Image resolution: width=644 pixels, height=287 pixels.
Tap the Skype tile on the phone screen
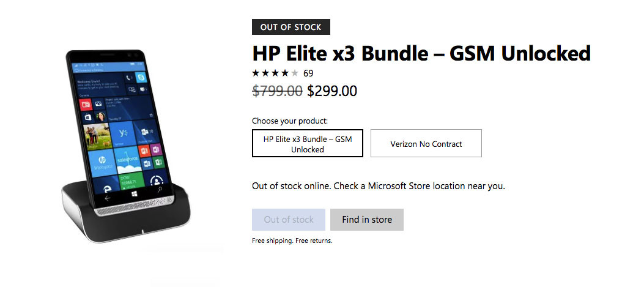[x=141, y=78]
